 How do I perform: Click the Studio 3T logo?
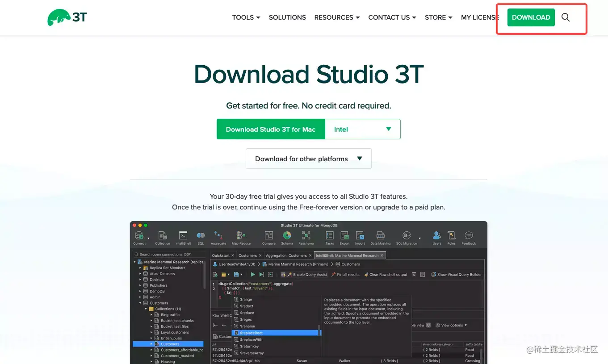click(67, 17)
